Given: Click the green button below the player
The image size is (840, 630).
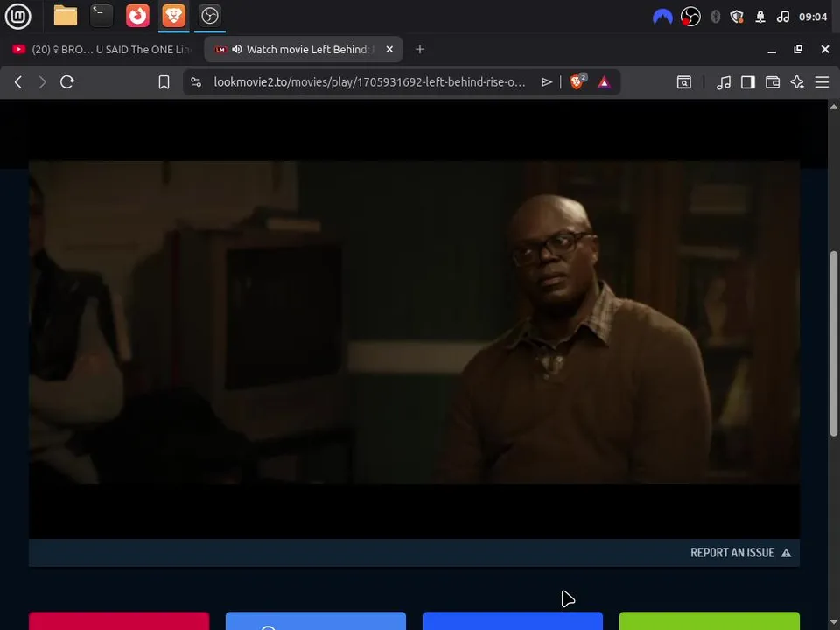Looking at the screenshot, I should tap(710, 621).
